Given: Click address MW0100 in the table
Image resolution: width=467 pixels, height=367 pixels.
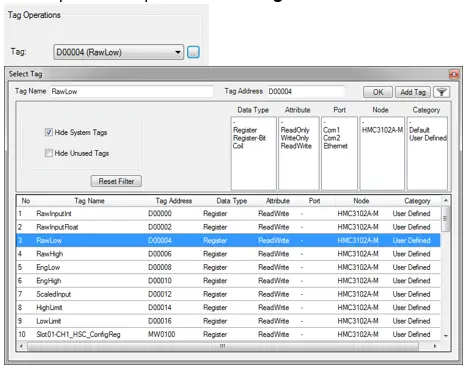Looking at the screenshot, I should (x=162, y=334).
